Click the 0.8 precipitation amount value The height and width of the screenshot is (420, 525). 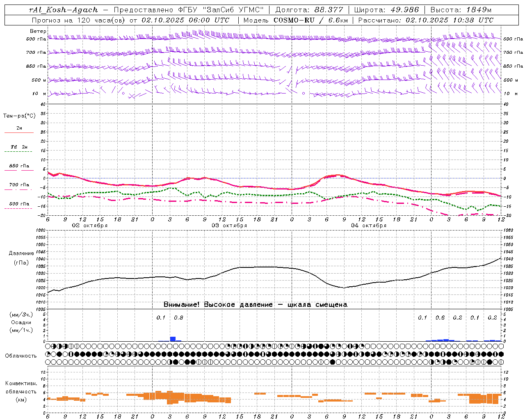pos(178,318)
